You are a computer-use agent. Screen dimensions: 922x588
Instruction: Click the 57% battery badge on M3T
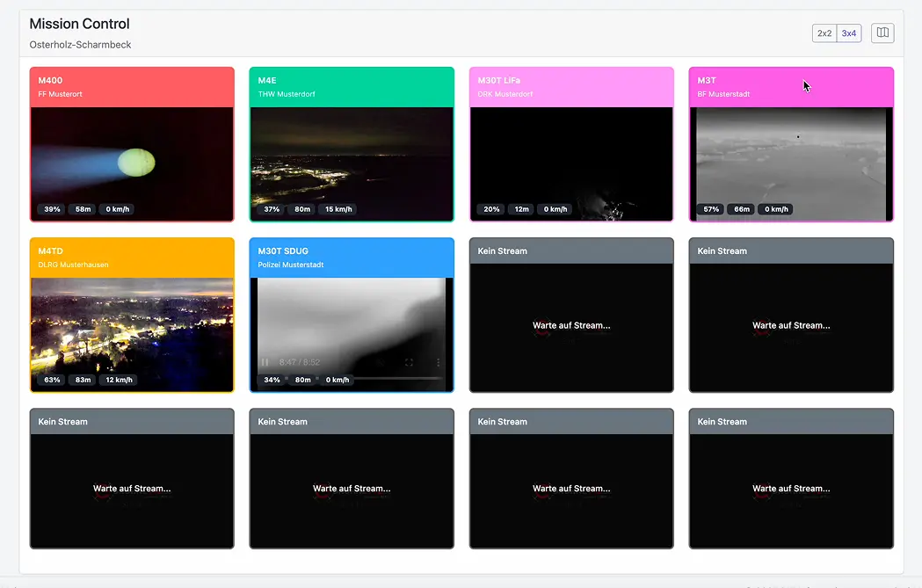pos(711,209)
